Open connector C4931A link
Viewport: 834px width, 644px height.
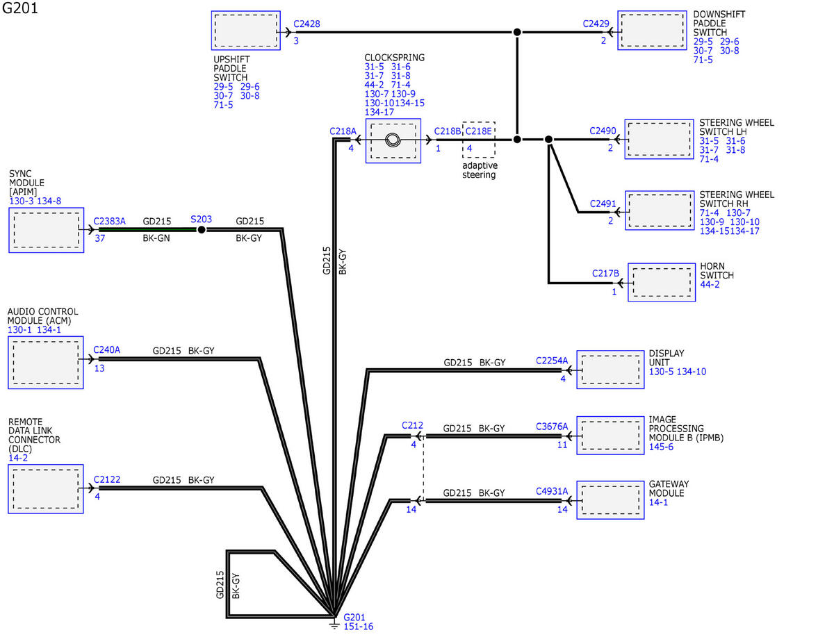[551, 491]
